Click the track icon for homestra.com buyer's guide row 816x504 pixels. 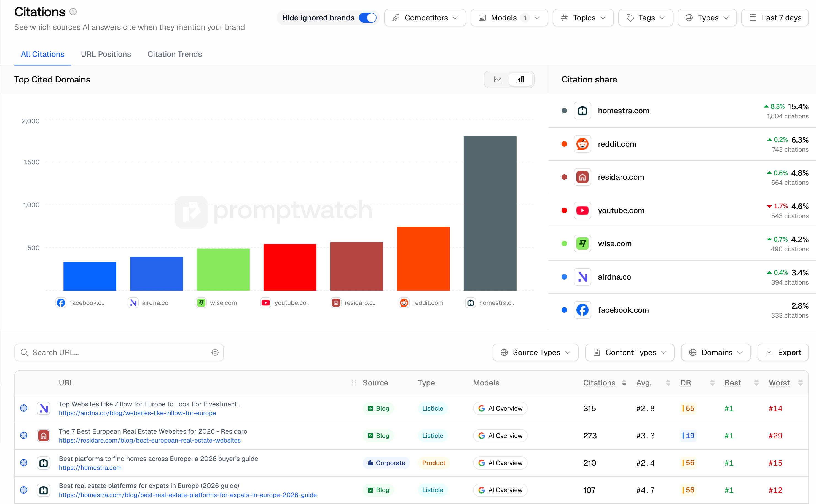coord(24,463)
